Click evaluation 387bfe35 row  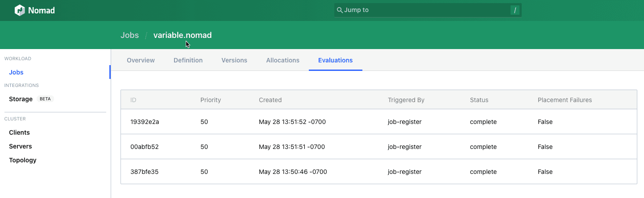145,172
